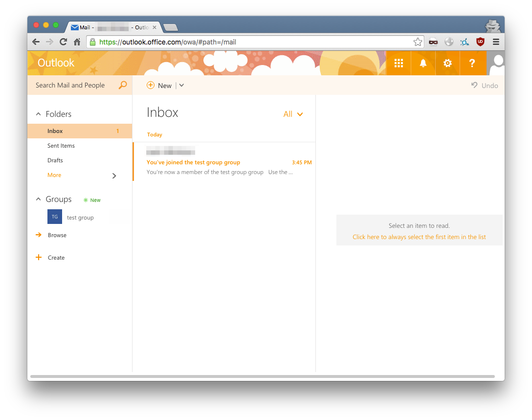Collapse the Folders section
Image resolution: width=532 pixels, height=420 pixels.
pyautogui.click(x=39, y=114)
